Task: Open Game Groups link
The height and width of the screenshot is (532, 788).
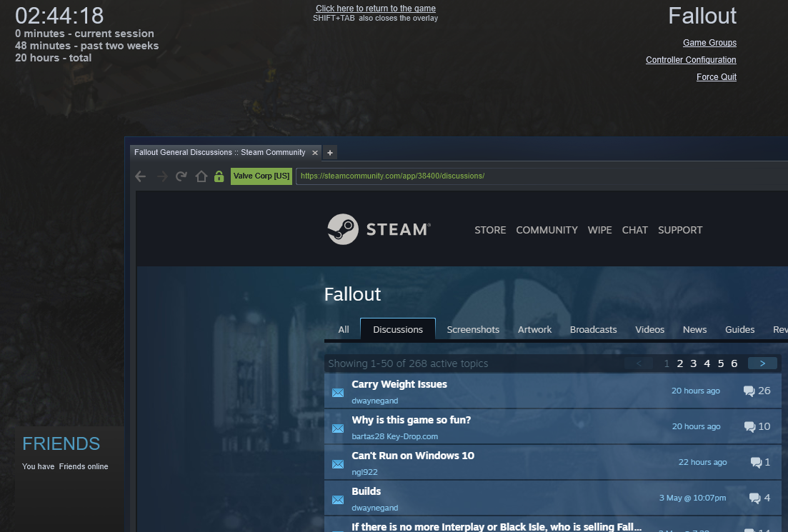Action: pyautogui.click(x=709, y=43)
